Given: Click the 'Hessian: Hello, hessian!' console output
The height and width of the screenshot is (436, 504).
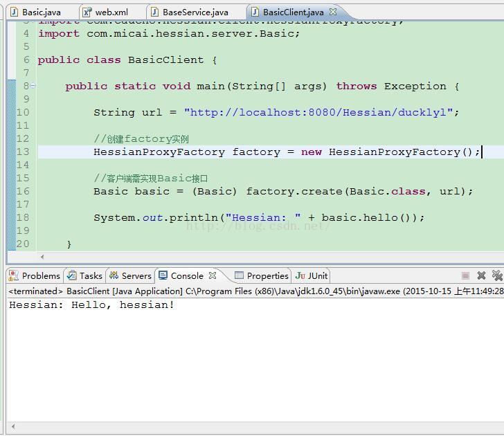Looking at the screenshot, I should pos(91,305).
